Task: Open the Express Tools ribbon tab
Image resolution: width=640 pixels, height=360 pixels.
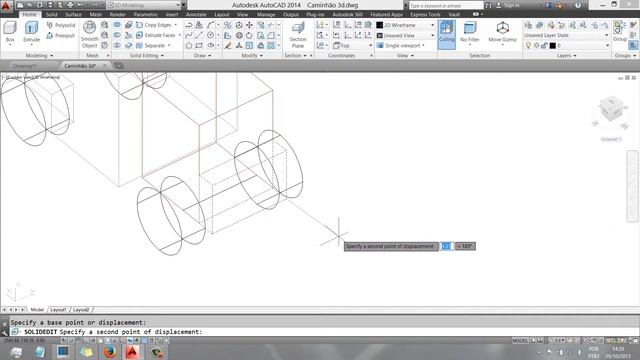Action: pyautogui.click(x=425, y=14)
